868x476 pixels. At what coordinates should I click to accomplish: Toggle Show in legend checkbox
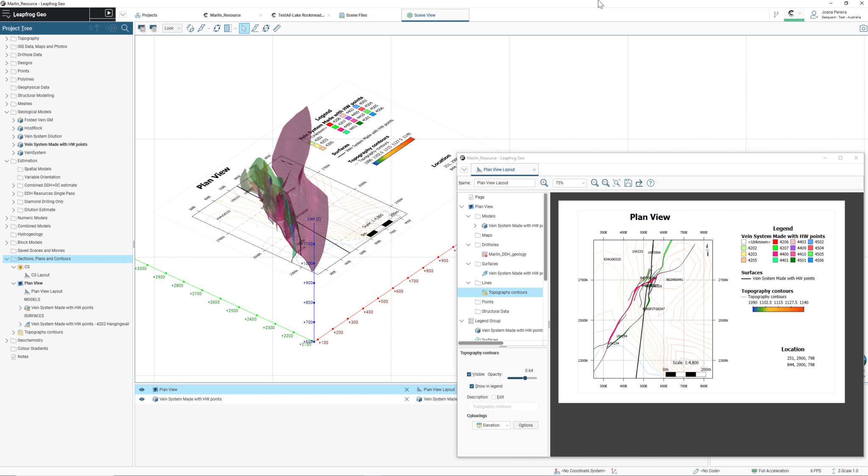click(x=472, y=386)
